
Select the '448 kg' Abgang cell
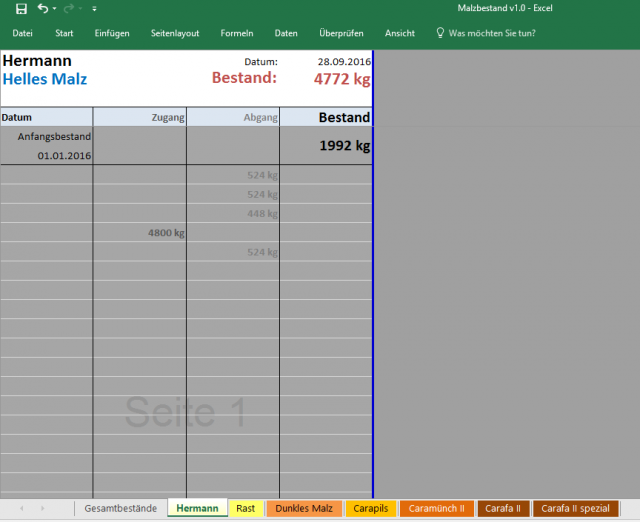(233, 213)
